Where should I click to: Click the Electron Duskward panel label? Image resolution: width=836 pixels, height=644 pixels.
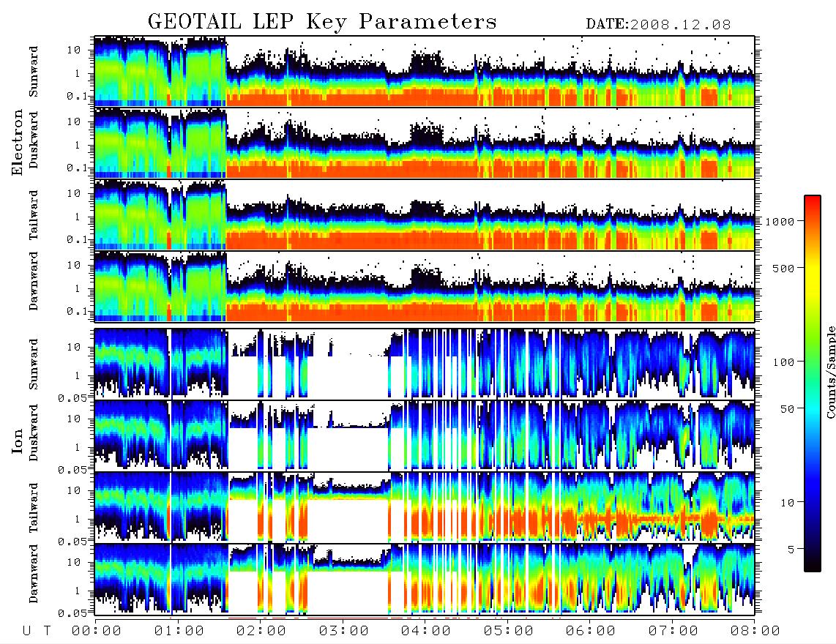(x=34, y=140)
